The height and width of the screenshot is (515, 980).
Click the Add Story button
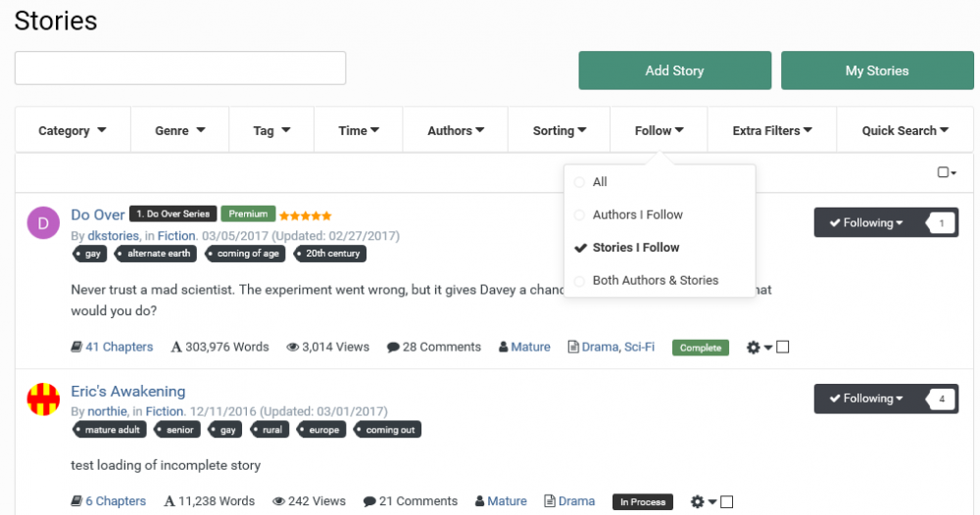(x=674, y=70)
